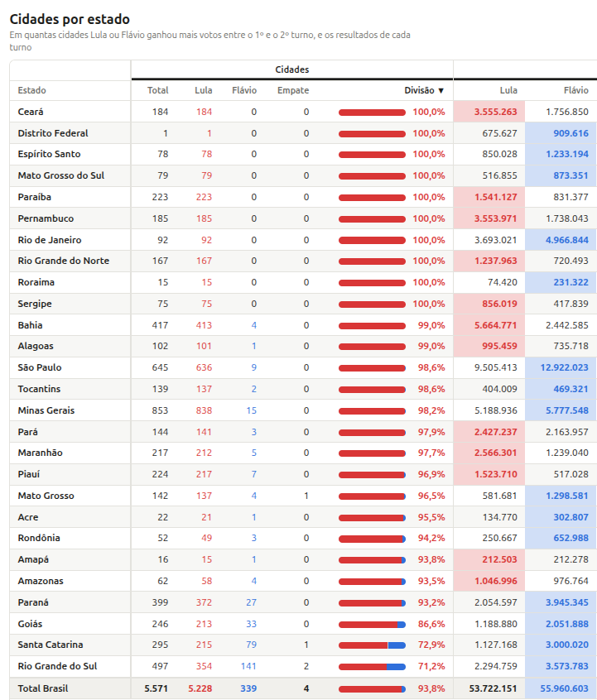Sort table by Estado column header
This screenshot has height=700, width=597.
pos(31,90)
